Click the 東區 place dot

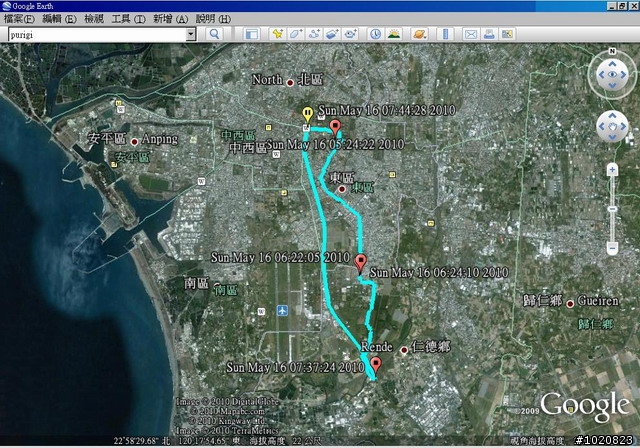(342, 189)
